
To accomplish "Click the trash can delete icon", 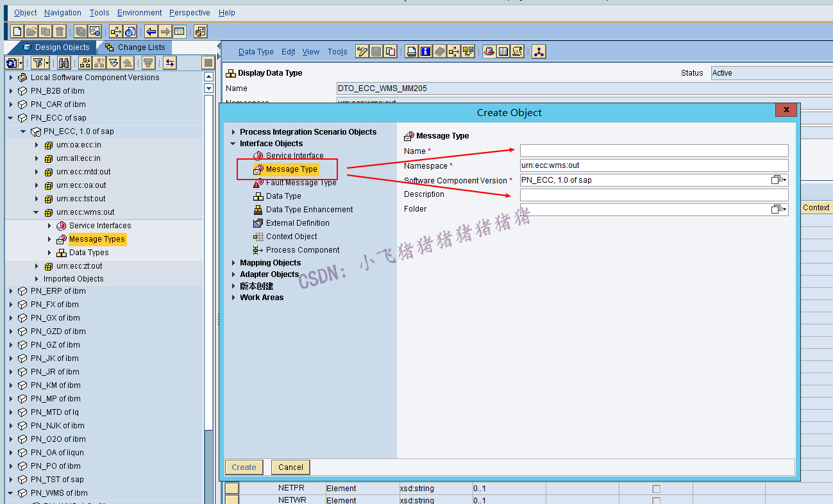I will [60, 31].
